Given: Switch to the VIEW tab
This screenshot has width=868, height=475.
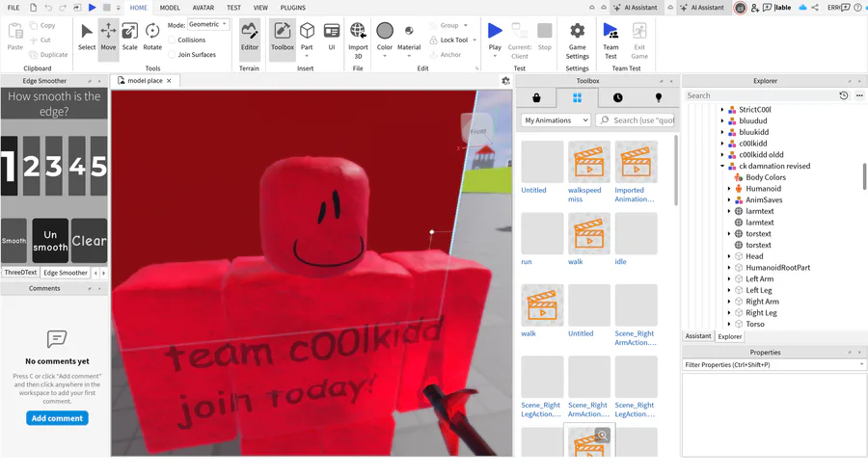Looking at the screenshot, I should [260, 8].
